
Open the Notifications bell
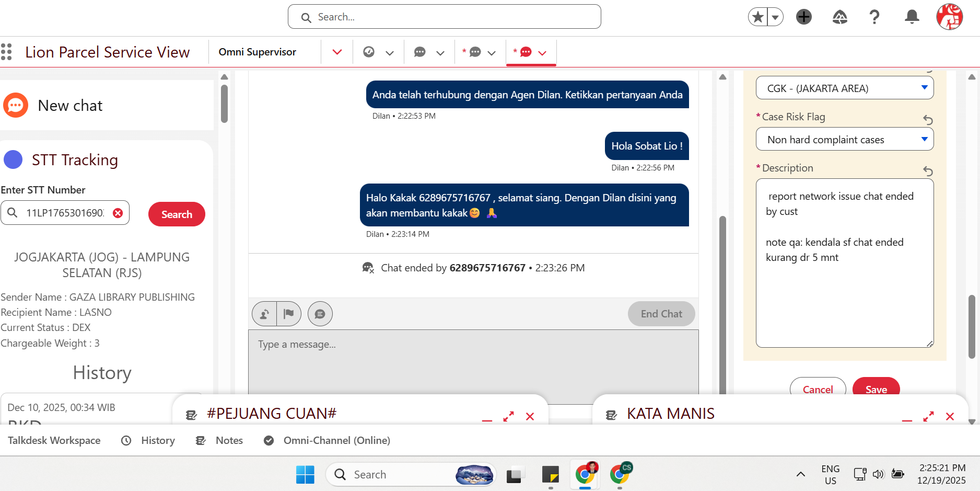click(x=912, y=17)
